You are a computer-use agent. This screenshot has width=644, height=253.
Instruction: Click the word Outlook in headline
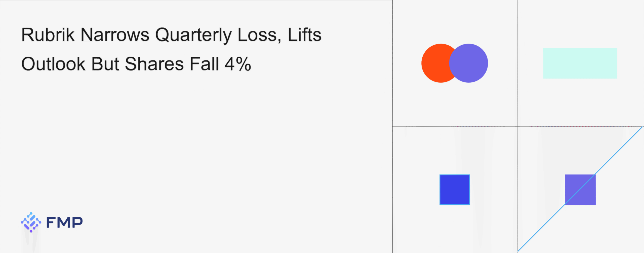click(x=53, y=64)
